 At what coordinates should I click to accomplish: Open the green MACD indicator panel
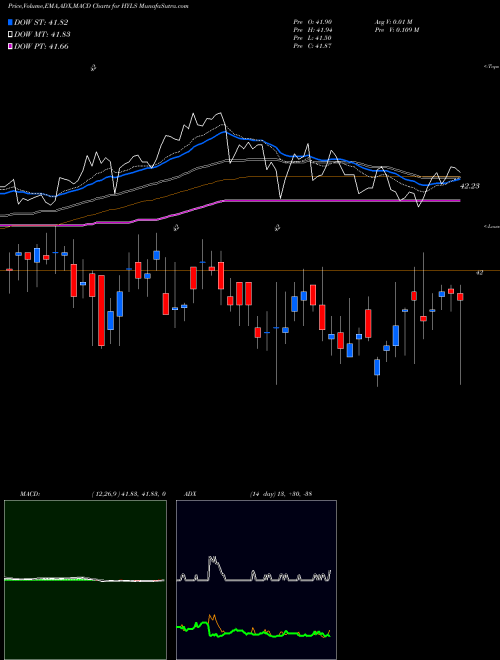pos(85,580)
